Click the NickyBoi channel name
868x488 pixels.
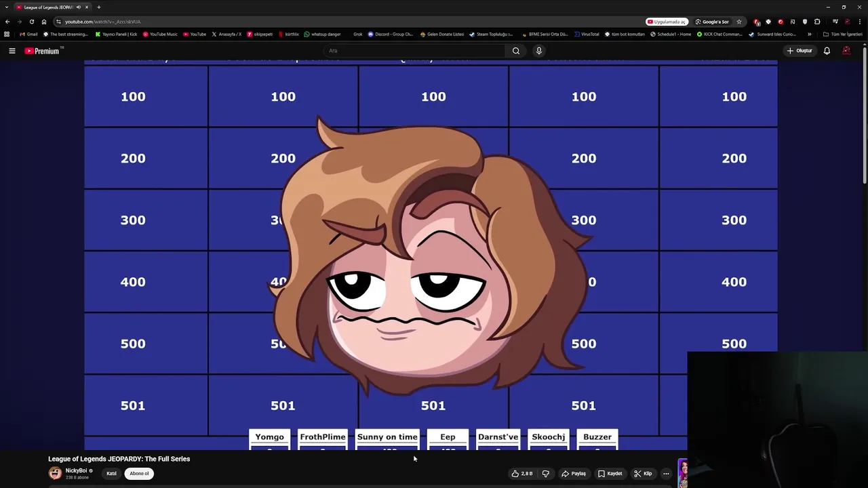(76, 470)
